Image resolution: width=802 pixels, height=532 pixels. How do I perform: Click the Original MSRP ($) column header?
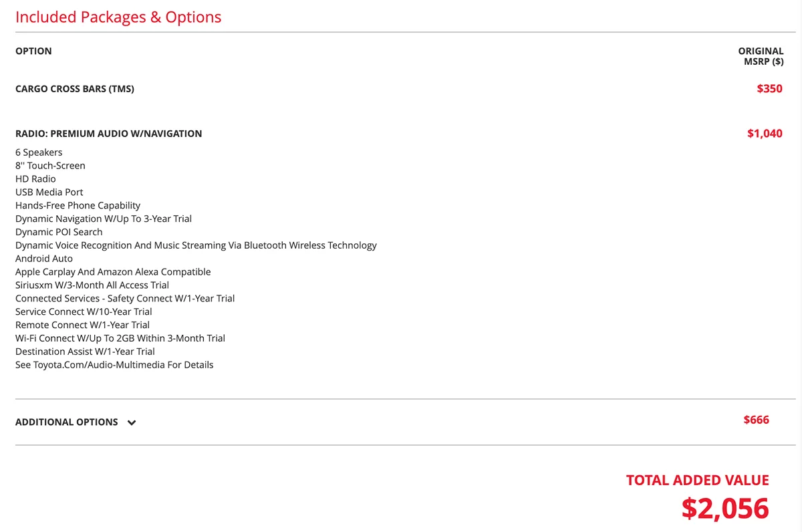point(761,56)
